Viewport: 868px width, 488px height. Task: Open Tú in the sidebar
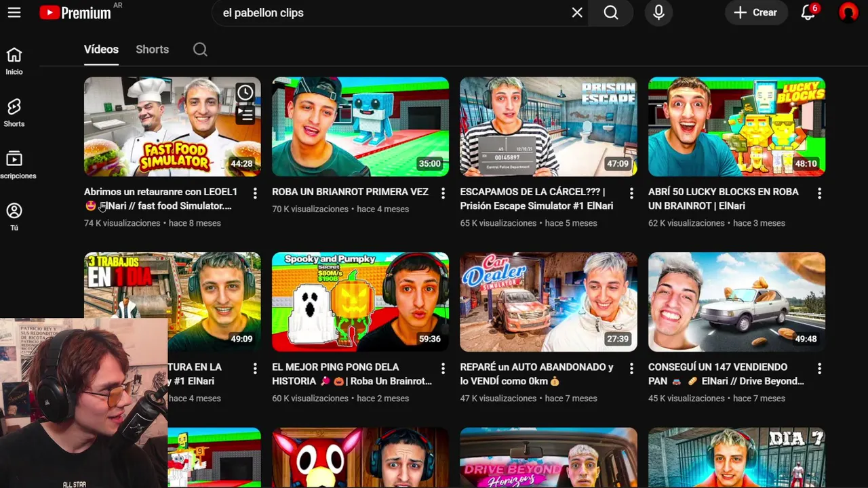[14, 218]
